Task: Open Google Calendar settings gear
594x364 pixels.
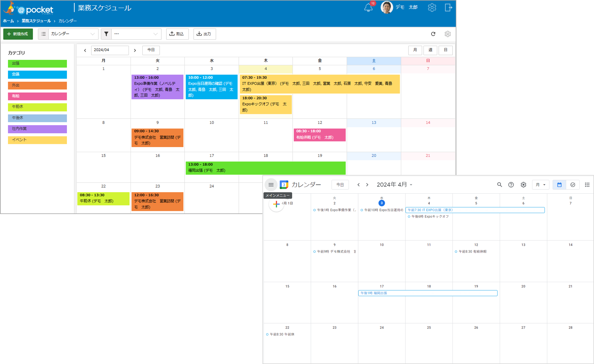Action: [x=523, y=185]
